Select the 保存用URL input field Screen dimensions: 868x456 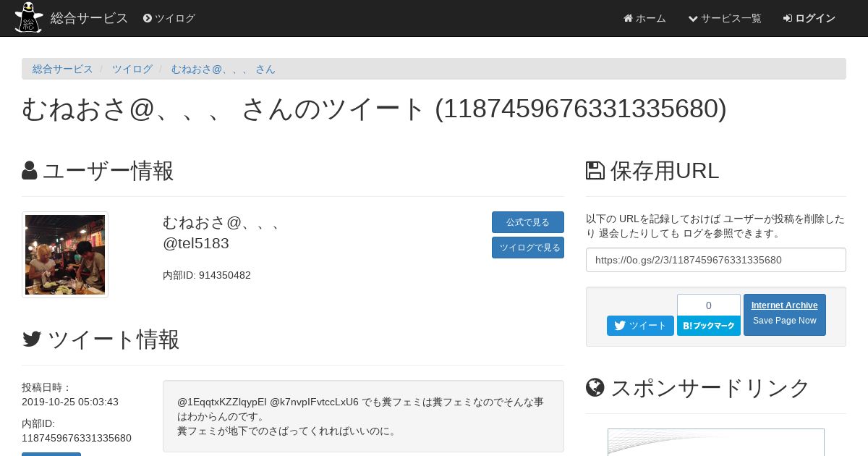click(x=716, y=260)
